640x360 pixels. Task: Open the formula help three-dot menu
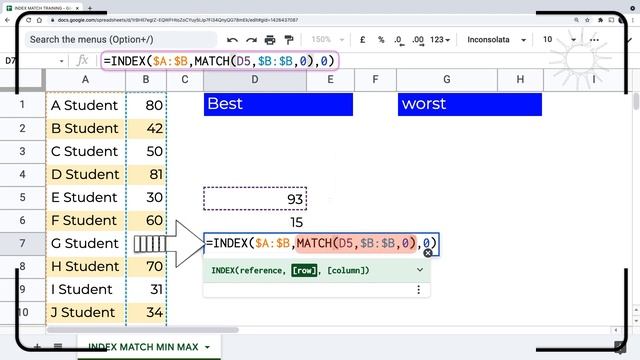pos(418,289)
